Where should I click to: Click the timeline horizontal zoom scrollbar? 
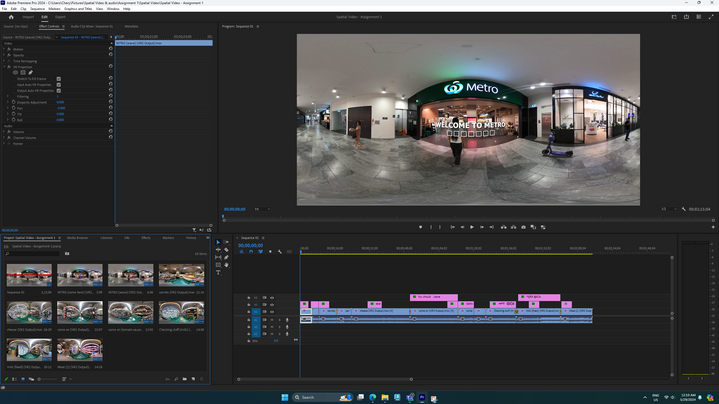(x=325, y=379)
